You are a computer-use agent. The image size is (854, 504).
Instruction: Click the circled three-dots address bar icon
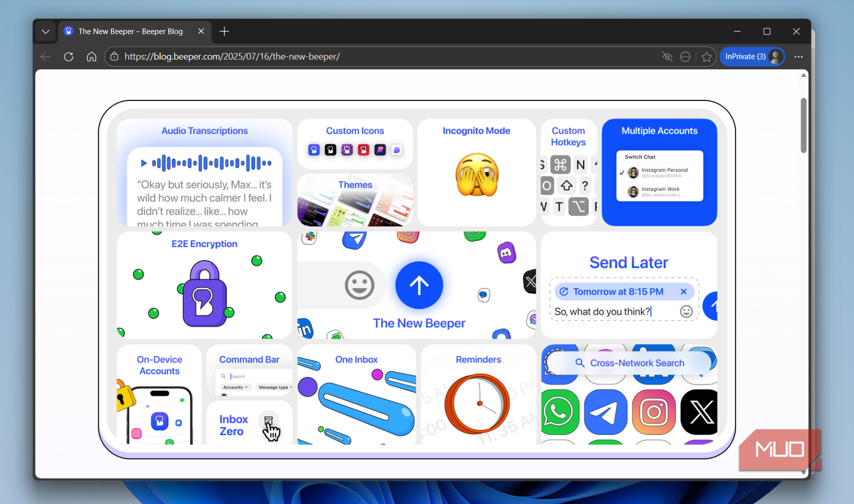(x=685, y=56)
